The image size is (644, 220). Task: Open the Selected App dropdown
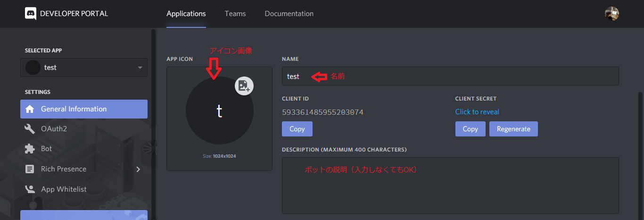pos(84,68)
